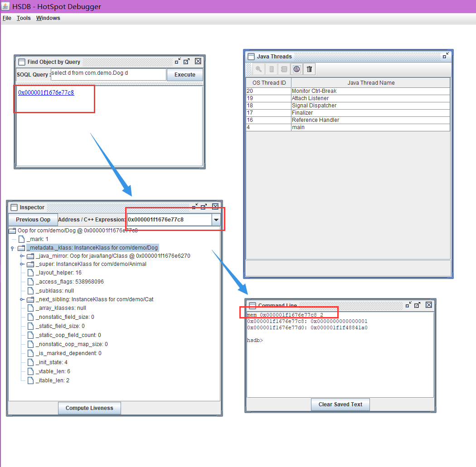476x467 pixels.
Task: Click into the SOQL Query text field
Action: [x=108, y=74]
